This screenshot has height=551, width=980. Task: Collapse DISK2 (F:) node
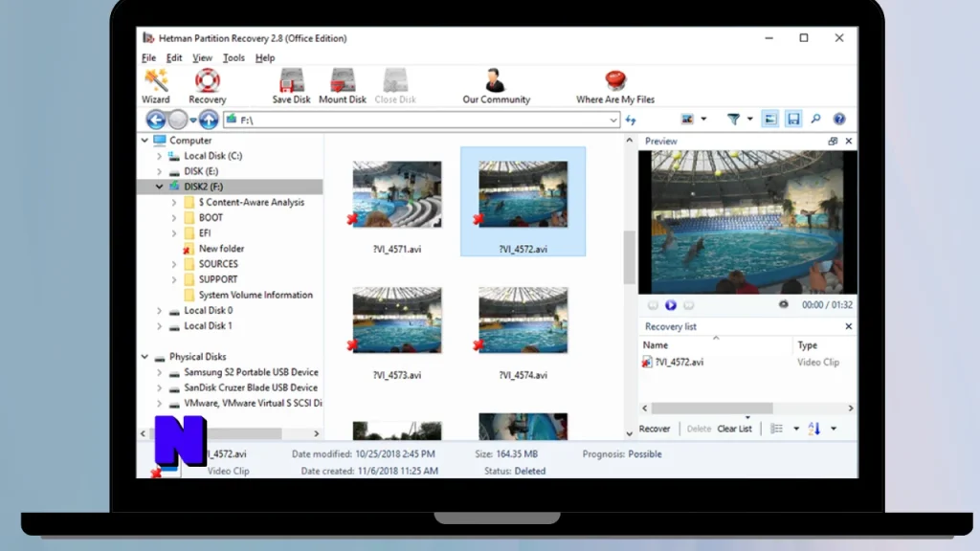pyautogui.click(x=160, y=187)
